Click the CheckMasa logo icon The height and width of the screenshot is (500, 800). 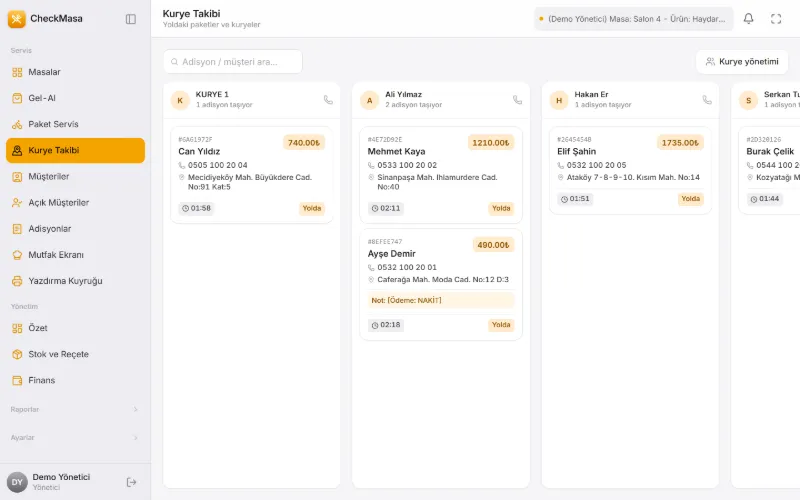point(16,19)
